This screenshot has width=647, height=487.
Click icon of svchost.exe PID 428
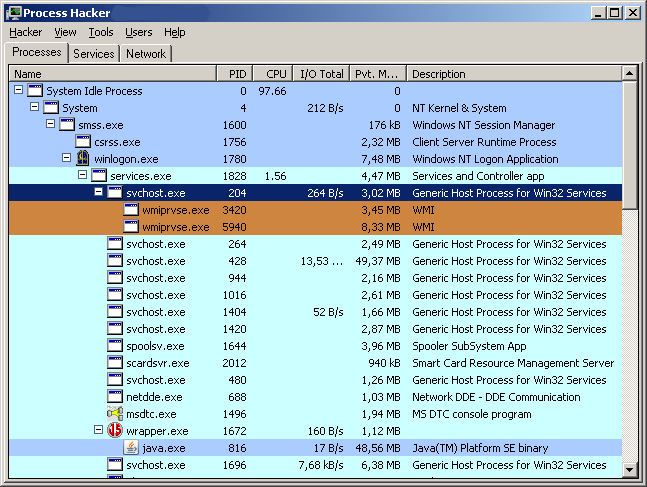pyautogui.click(x=115, y=260)
